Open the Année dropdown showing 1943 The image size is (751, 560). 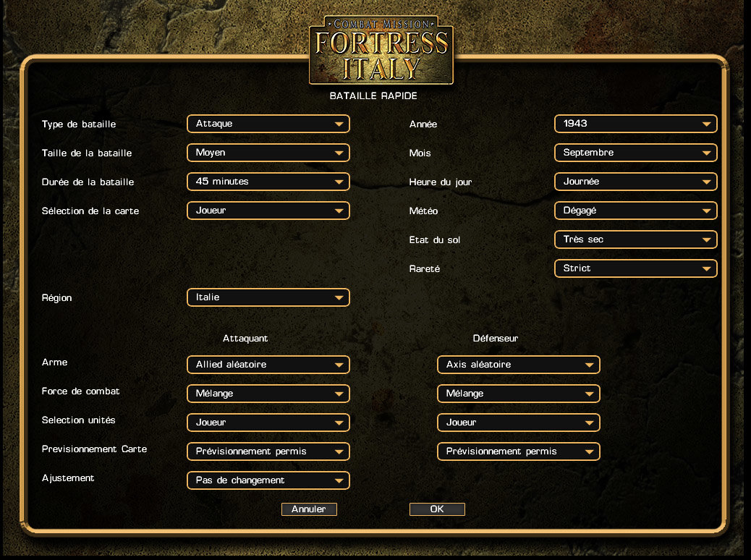635,124
